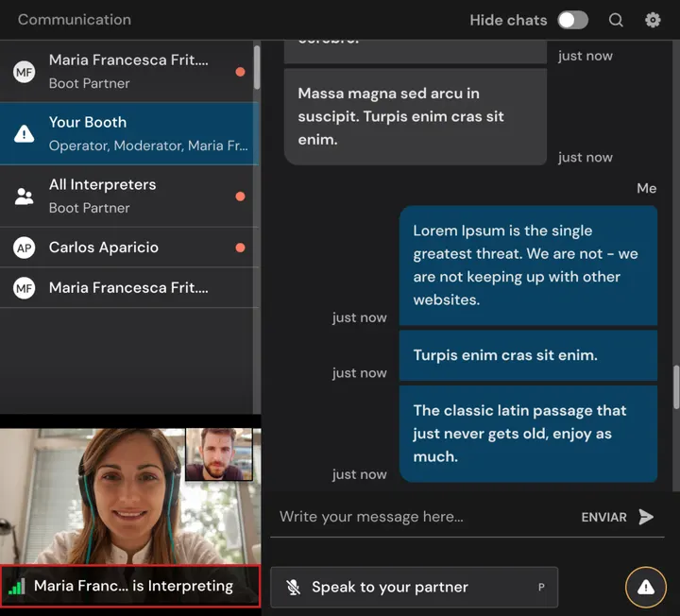Click the 'Massa magna sed arcu' message
This screenshot has height=616, width=680.
pos(415,117)
